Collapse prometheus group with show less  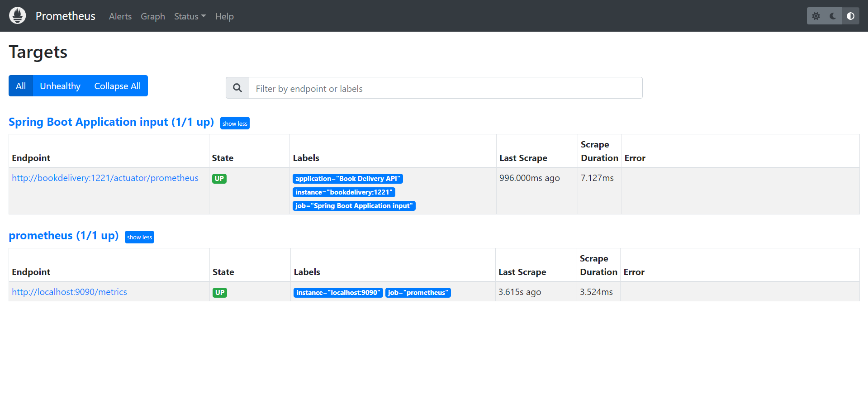click(x=139, y=237)
